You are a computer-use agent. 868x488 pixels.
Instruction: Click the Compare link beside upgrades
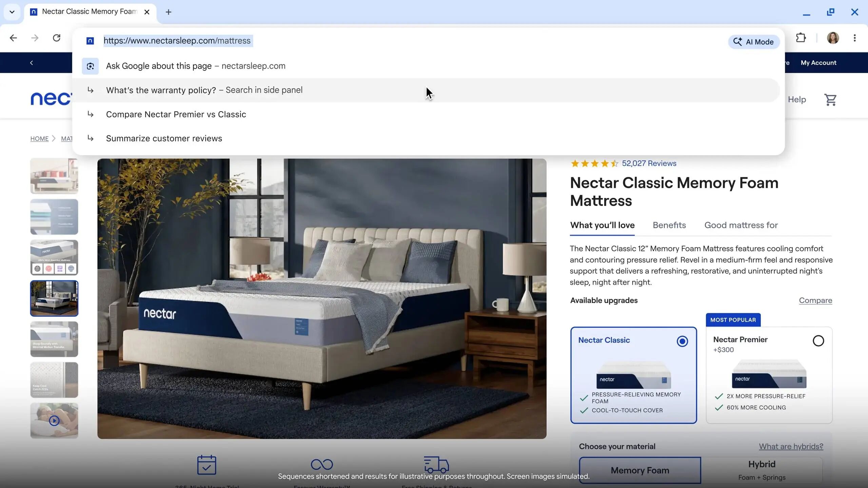coord(815,300)
